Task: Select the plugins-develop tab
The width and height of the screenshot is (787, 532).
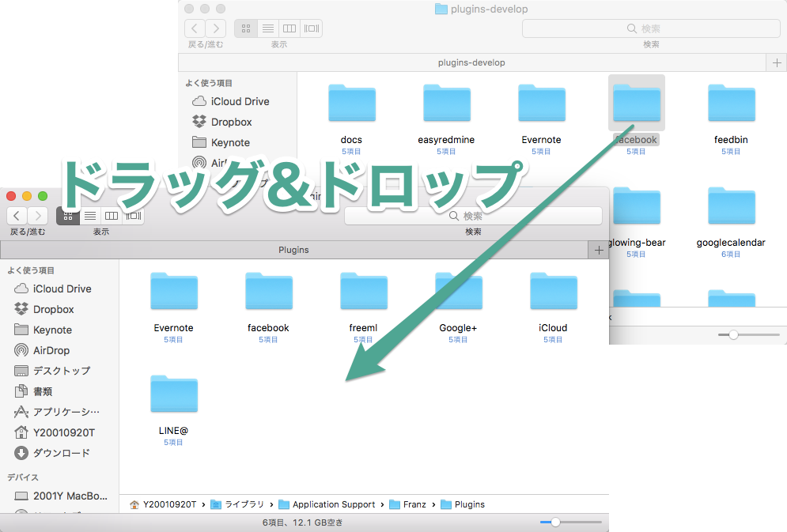Action: (471, 62)
